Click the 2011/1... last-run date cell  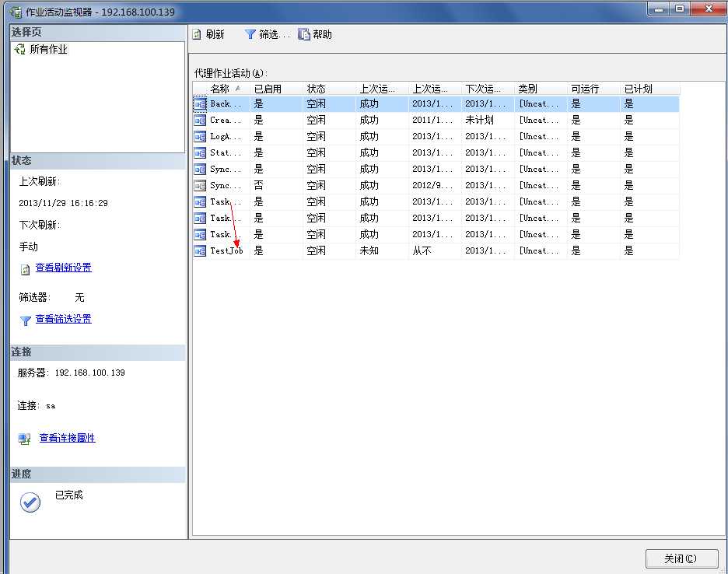point(432,121)
